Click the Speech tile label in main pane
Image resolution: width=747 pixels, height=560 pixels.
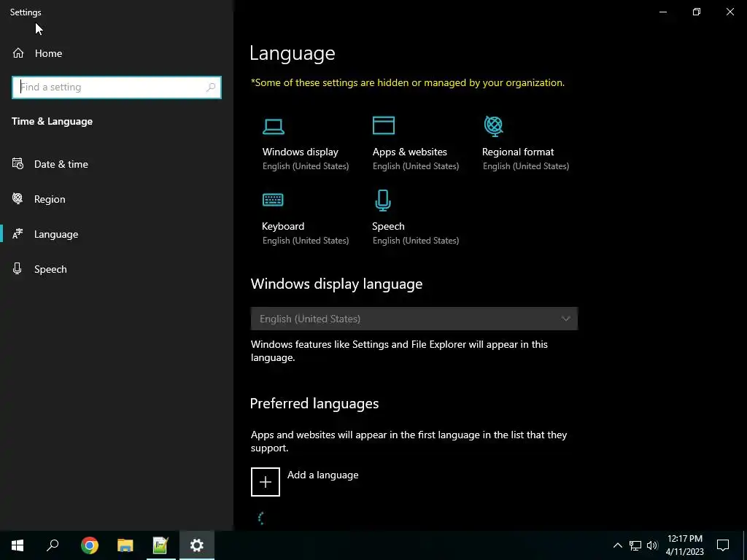coord(388,226)
